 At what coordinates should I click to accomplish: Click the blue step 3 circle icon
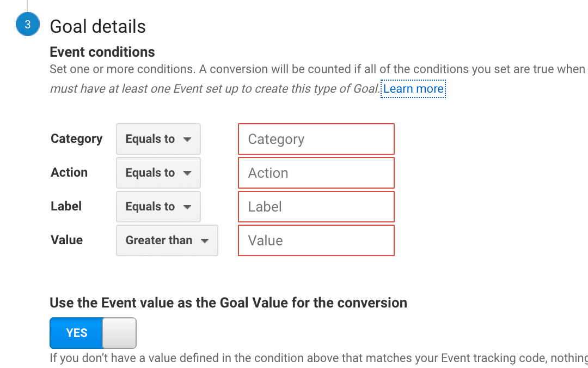(x=27, y=24)
